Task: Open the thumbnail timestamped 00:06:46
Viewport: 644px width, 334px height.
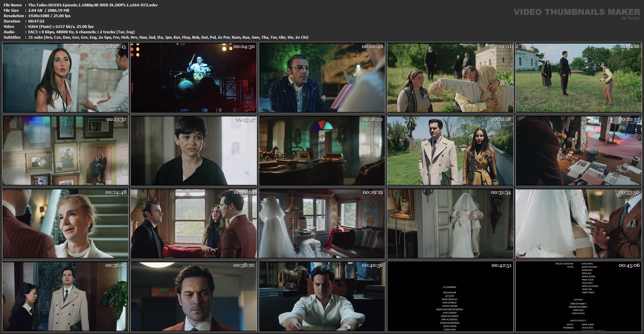Action: pyautogui.click(x=322, y=78)
